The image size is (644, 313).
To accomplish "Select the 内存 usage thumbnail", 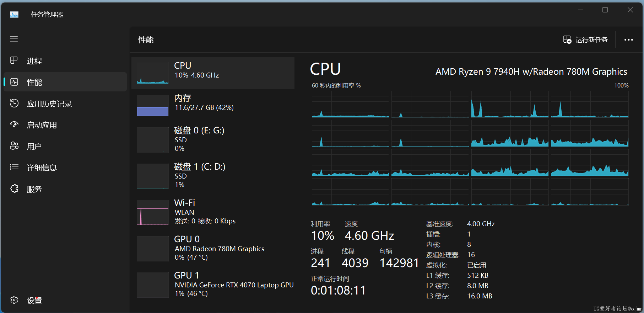I will (x=153, y=106).
